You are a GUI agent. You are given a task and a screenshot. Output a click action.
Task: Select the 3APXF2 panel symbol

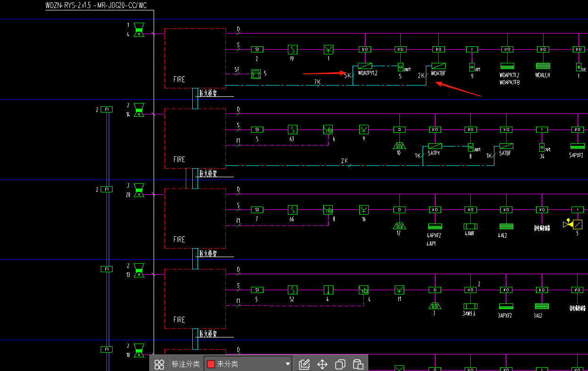506,306
